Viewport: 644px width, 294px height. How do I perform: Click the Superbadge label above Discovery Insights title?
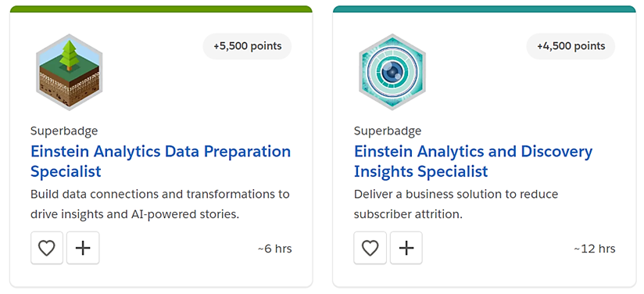[x=388, y=131]
